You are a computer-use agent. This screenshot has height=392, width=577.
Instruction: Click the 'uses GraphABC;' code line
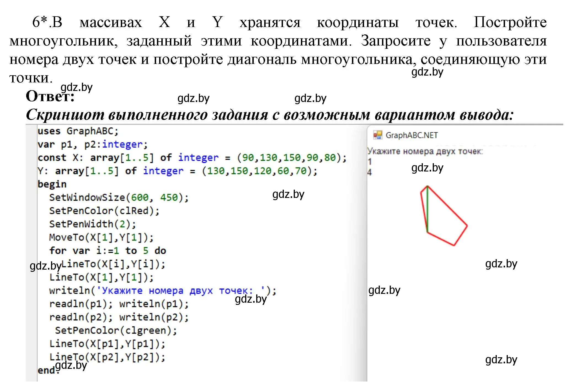[x=78, y=131]
